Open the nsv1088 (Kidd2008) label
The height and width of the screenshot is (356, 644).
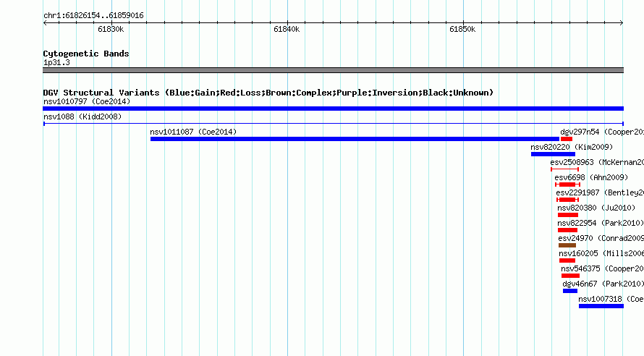click(82, 116)
